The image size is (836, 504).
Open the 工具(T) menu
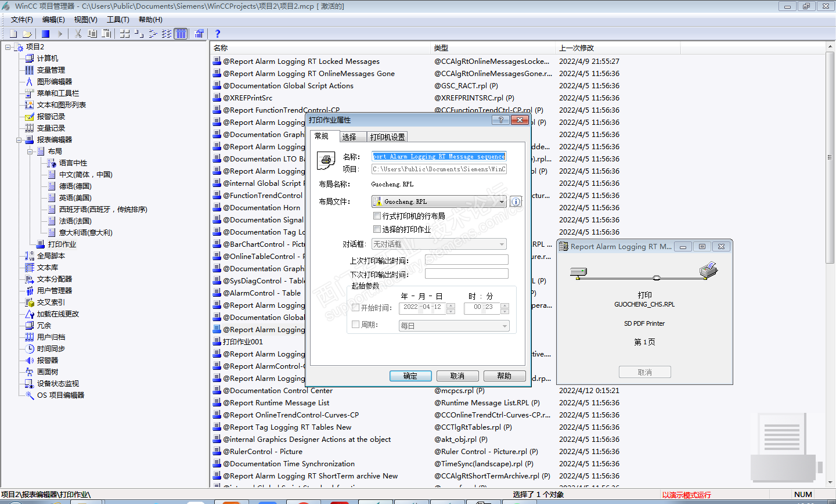click(118, 20)
